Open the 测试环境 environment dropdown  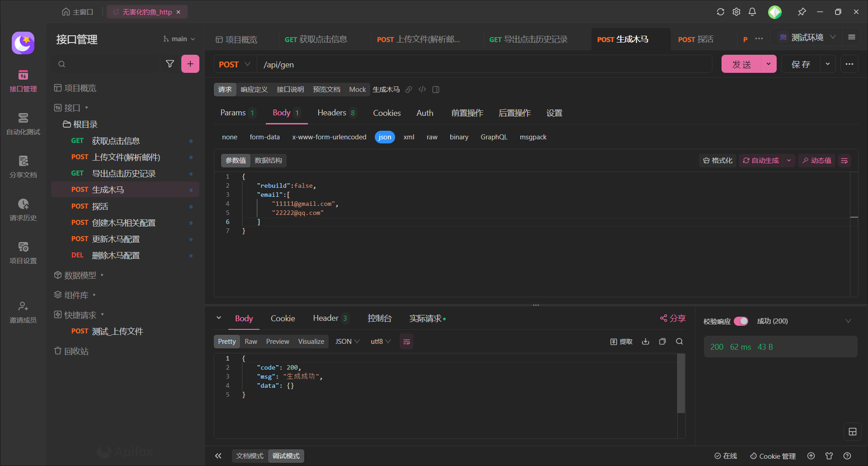[x=808, y=38]
